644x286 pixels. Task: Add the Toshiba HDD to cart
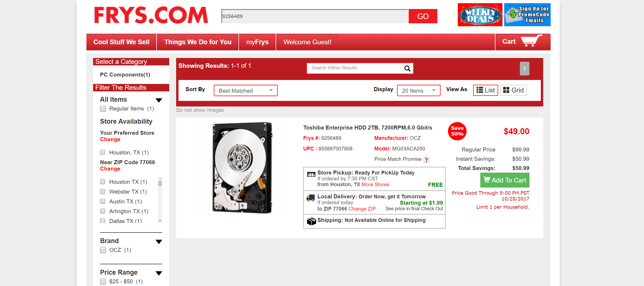505,180
